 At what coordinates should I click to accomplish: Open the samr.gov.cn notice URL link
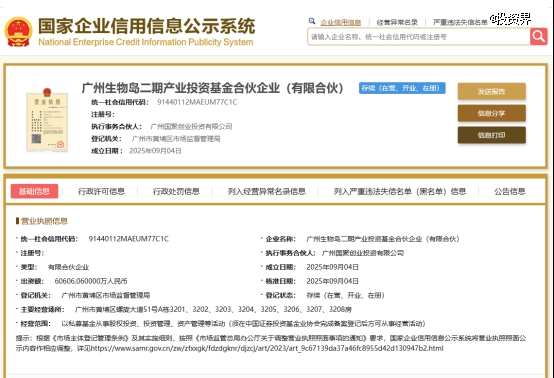click(x=267, y=348)
